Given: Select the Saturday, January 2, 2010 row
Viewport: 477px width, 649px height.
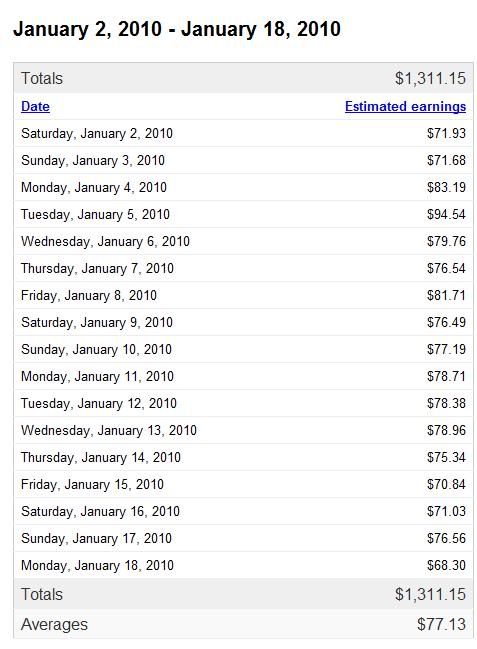Looking at the screenshot, I should 243,133.
